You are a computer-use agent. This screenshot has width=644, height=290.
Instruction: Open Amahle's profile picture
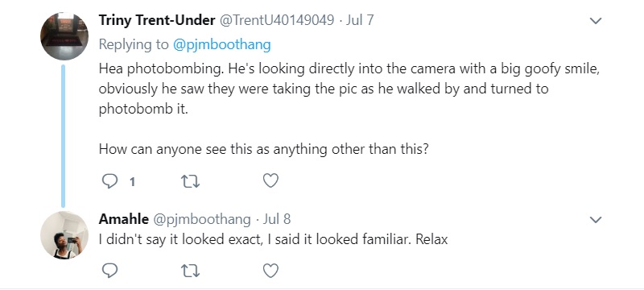(x=64, y=235)
